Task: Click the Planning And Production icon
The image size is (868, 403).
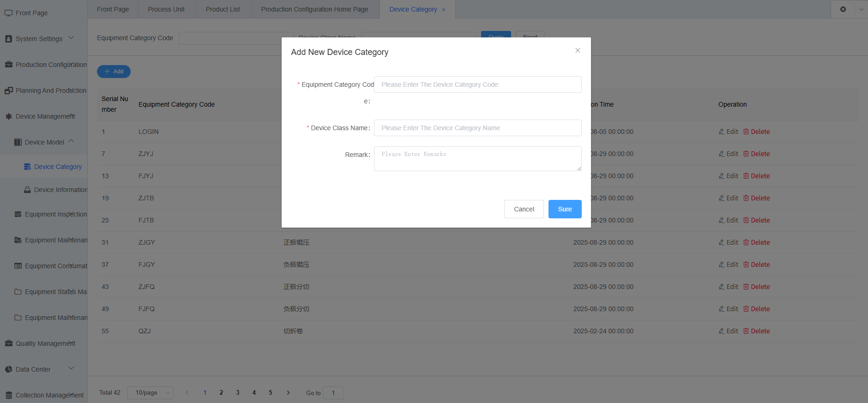Action: click(8, 90)
